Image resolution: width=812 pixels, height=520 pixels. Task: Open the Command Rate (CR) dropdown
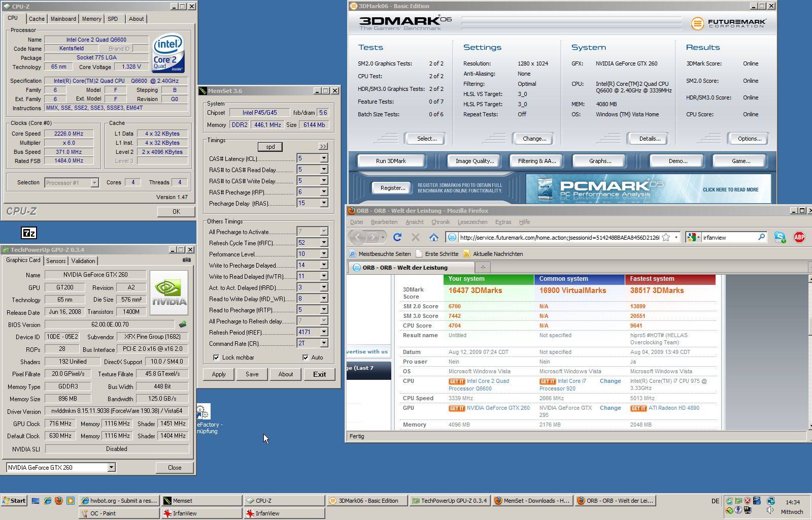(323, 343)
